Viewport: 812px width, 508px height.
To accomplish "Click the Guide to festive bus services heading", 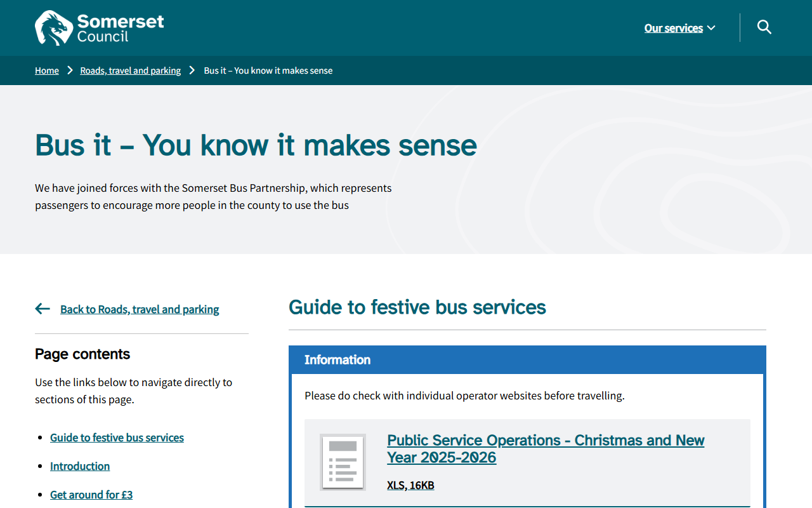I will 417,307.
